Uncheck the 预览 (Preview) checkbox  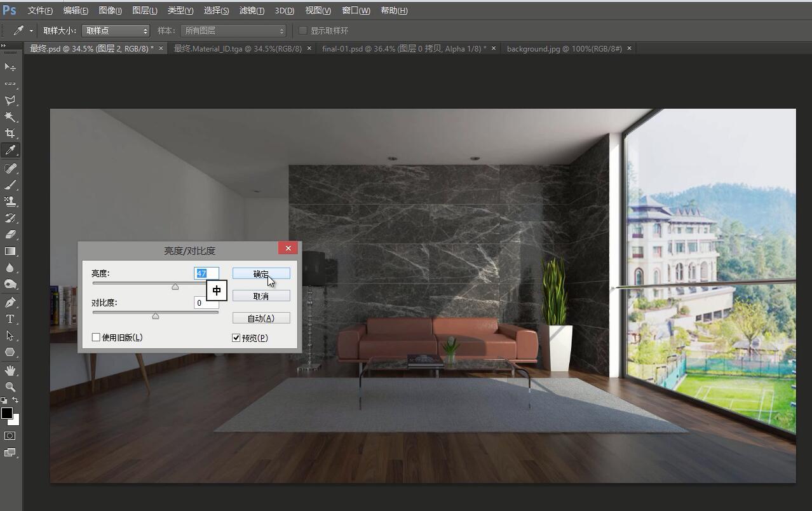coord(236,338)
